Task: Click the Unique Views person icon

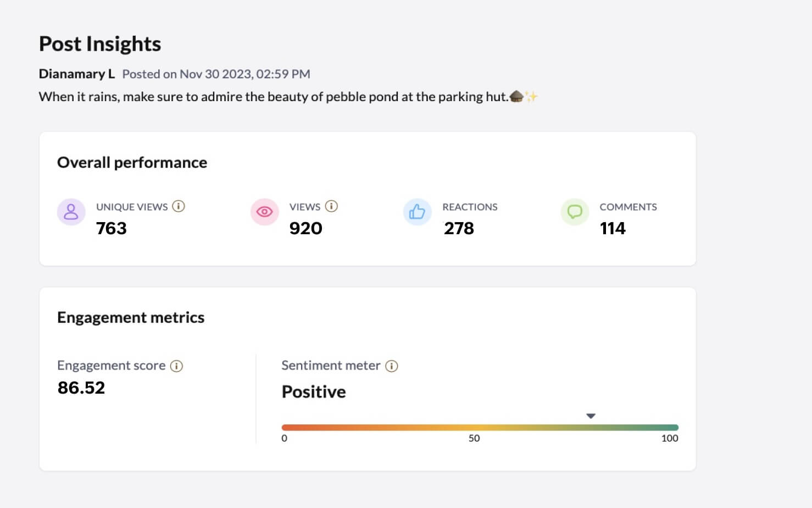Action: (x=71, y=212)
